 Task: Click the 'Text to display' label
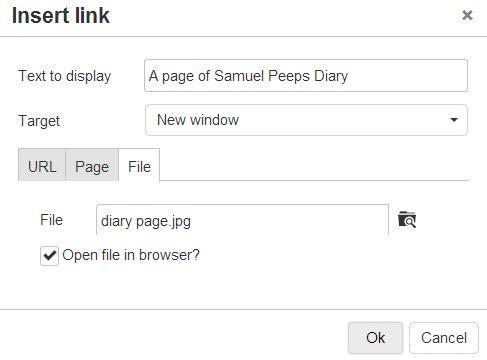coord(65,76)
